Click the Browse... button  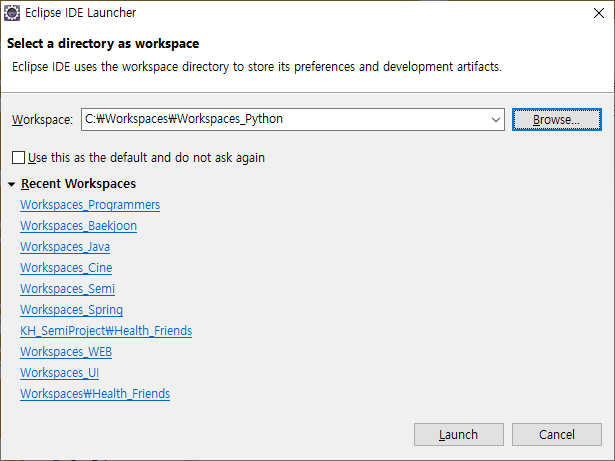[x=557, y=120]
